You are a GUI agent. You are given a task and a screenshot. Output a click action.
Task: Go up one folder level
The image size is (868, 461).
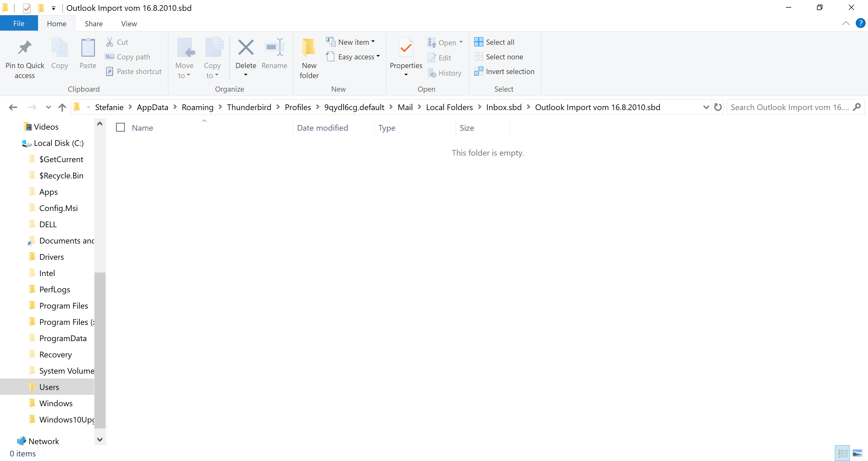62,107
